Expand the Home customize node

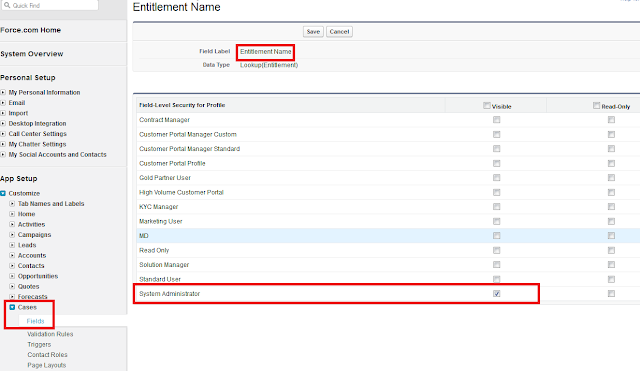[12, 214]
